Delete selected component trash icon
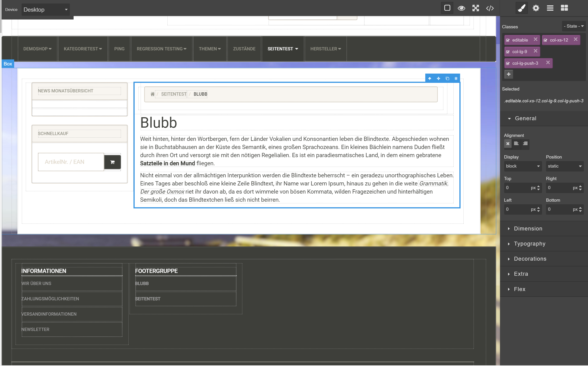This screenshot has height=366, width=588. point(456,78)
